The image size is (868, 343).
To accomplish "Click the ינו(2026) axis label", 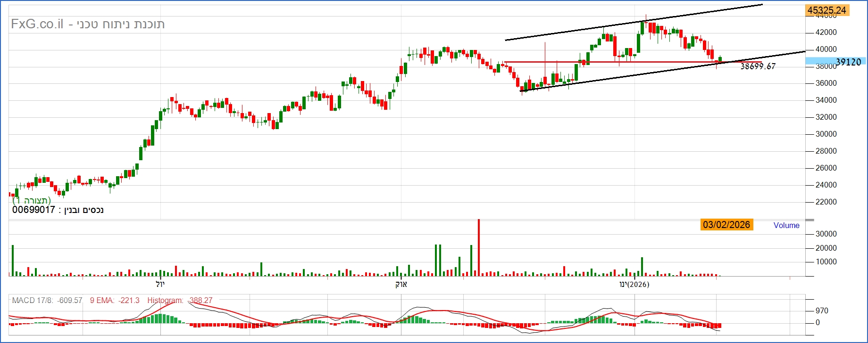I will (x=634, y=284).
